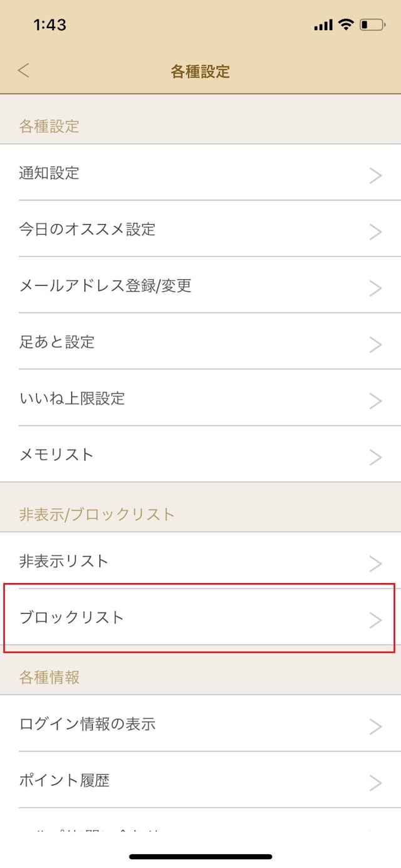401x868 pixels.
Task: Tap the back arrow icon
Action: tap(24, 71)
